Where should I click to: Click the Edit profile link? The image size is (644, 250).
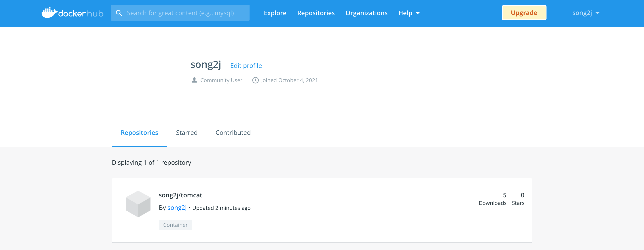(246, 66)
